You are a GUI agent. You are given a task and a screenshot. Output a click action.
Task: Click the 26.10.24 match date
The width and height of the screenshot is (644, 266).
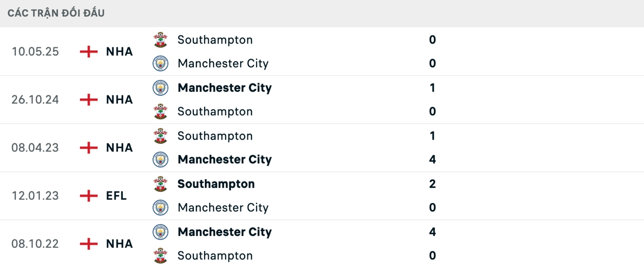(35, 100)
